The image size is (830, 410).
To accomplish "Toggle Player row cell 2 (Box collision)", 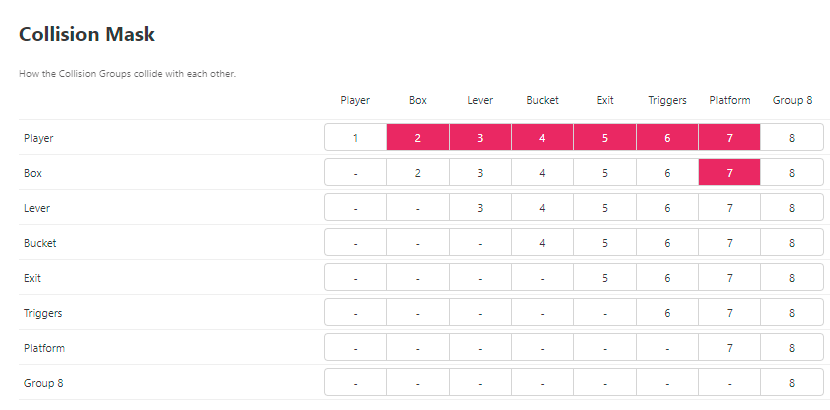I will coord(418,138).
